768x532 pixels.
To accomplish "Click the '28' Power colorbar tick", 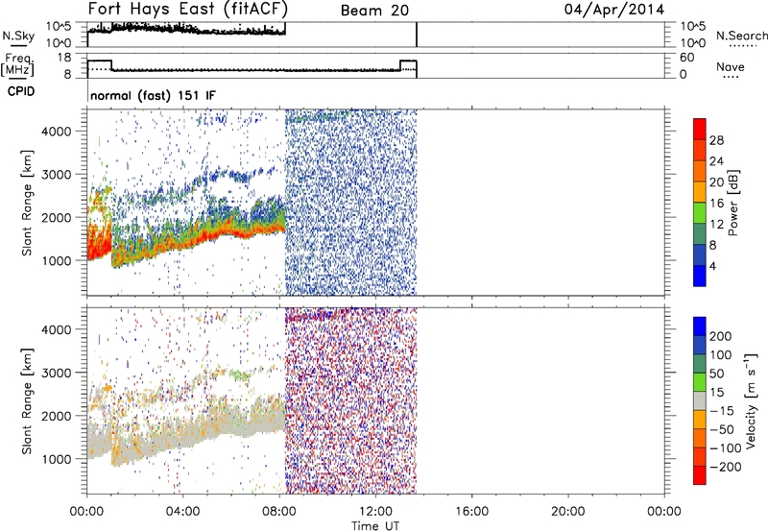I will coord(716,140).
